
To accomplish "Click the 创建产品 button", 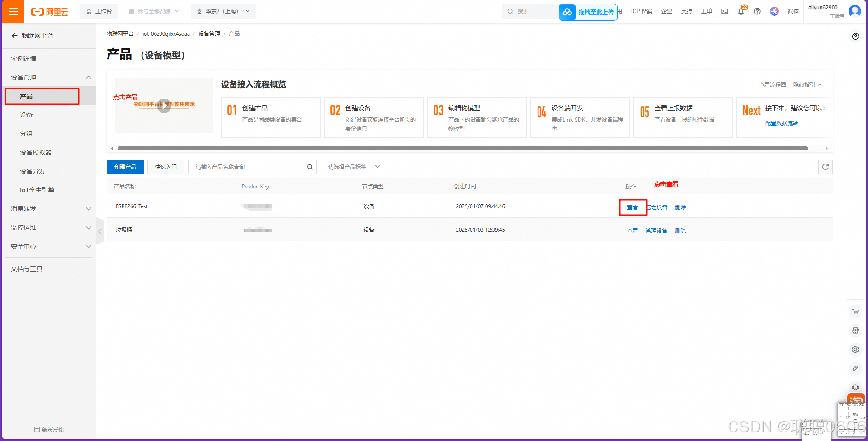I will [125, 167].
